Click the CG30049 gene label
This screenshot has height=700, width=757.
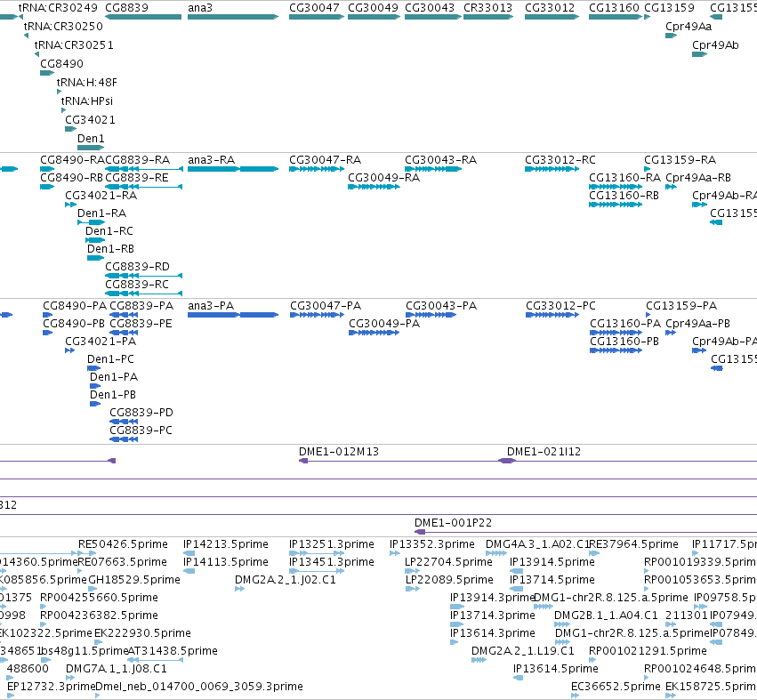pos(374,8)
